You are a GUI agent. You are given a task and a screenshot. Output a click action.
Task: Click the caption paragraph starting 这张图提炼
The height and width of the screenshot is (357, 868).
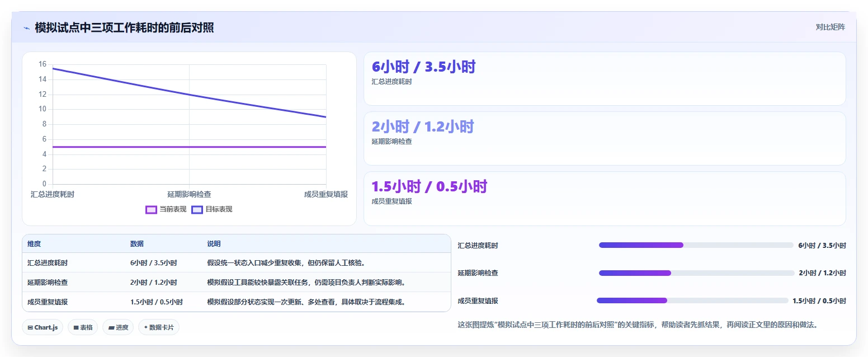[638, 325]
